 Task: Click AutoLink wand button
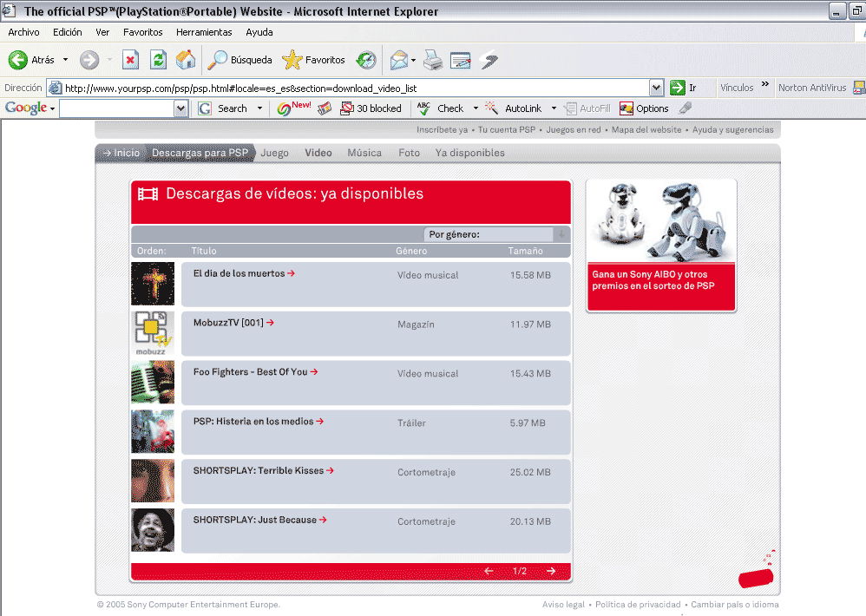coord(514,108)
